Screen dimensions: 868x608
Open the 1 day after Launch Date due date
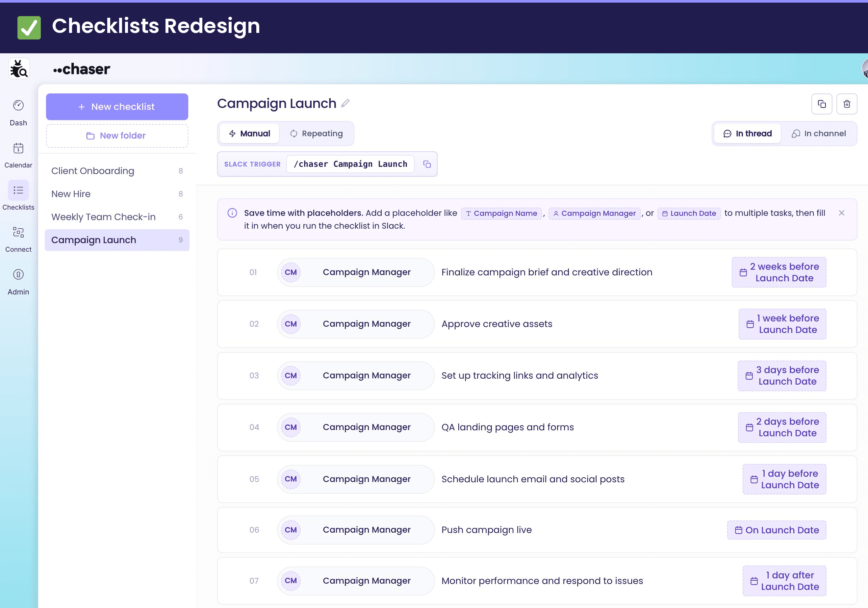pos(784,581)
